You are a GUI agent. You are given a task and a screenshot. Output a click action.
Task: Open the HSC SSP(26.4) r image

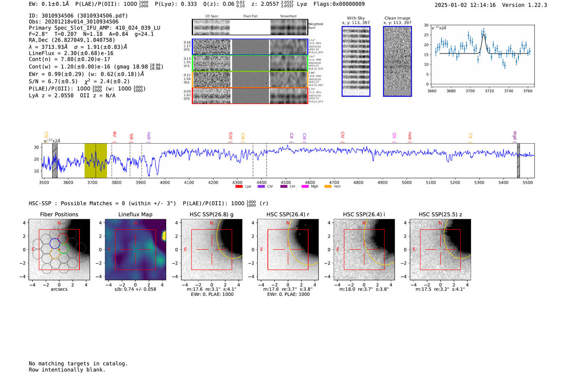(288, 250)
